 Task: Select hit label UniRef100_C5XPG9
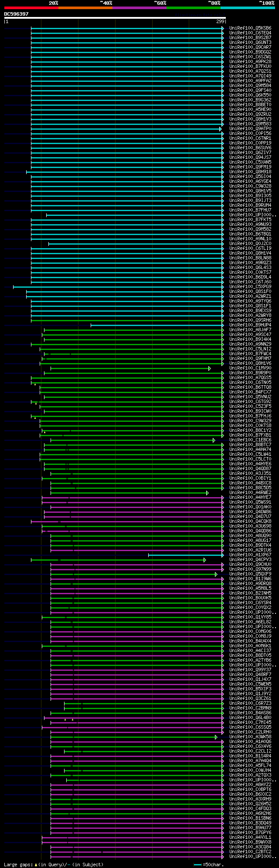(250, 287)
